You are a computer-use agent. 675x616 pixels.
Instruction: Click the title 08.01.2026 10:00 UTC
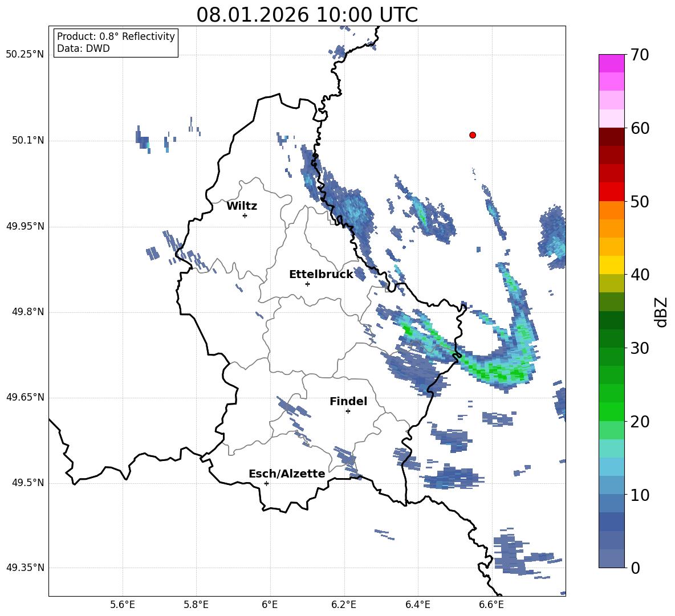[307, 15]
